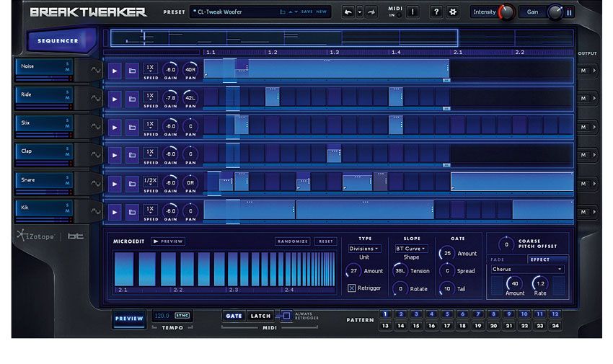Image resolution: width=613 pixels, height=364 pixels.
Task: Toggle the Noise output M button
Action: point(583,71)
